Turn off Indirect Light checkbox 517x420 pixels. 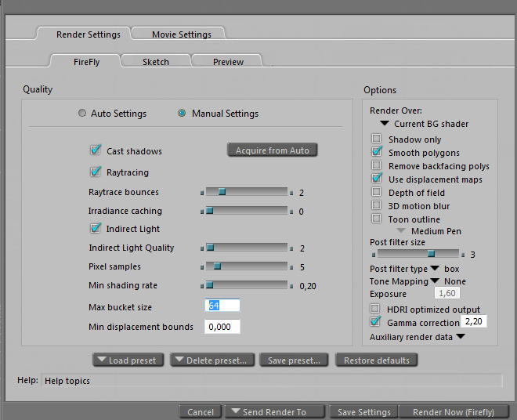pyautogui.click(x=96, y=229)
